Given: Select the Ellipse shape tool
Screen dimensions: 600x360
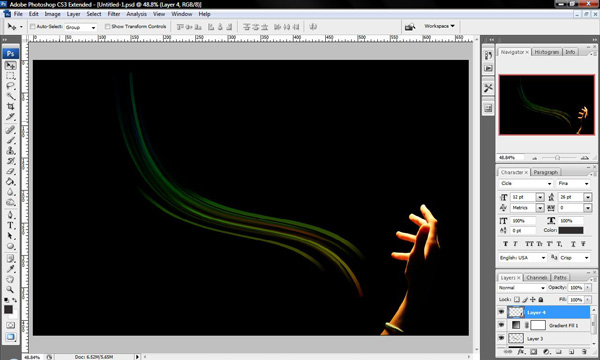Looking at the screenshot, I should 10,246.
